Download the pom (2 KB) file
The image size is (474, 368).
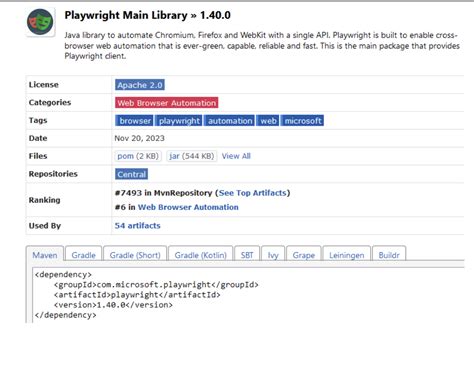click(138, 156)
